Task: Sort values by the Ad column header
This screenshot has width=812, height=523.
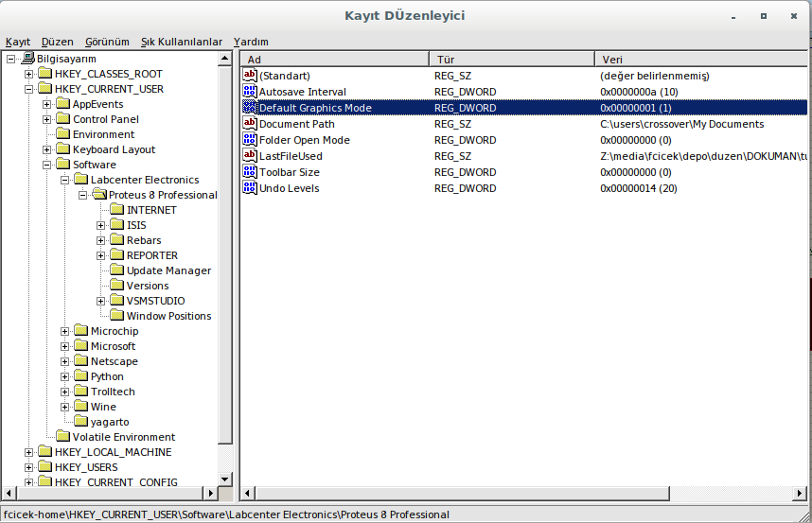Action: click(334, 60)
